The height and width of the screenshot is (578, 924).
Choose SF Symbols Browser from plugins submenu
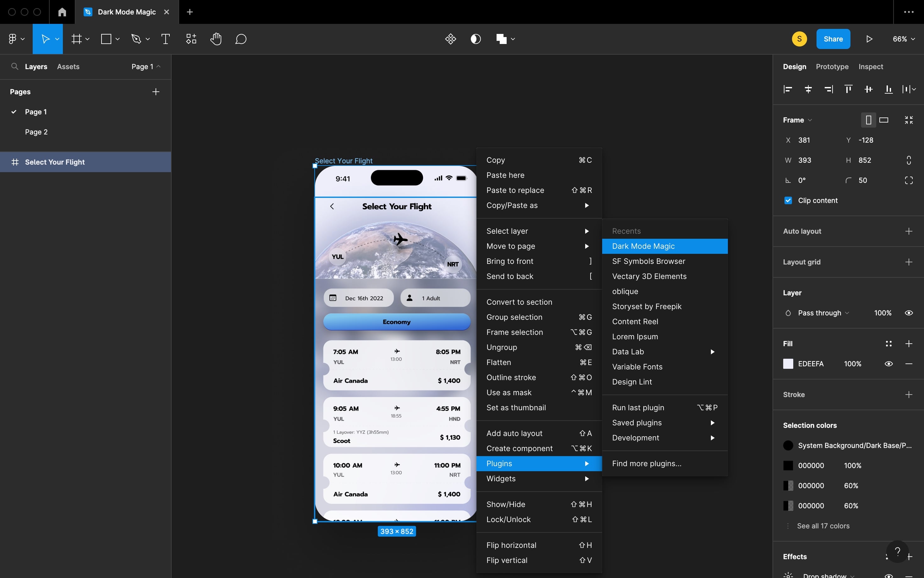[648, 261]
